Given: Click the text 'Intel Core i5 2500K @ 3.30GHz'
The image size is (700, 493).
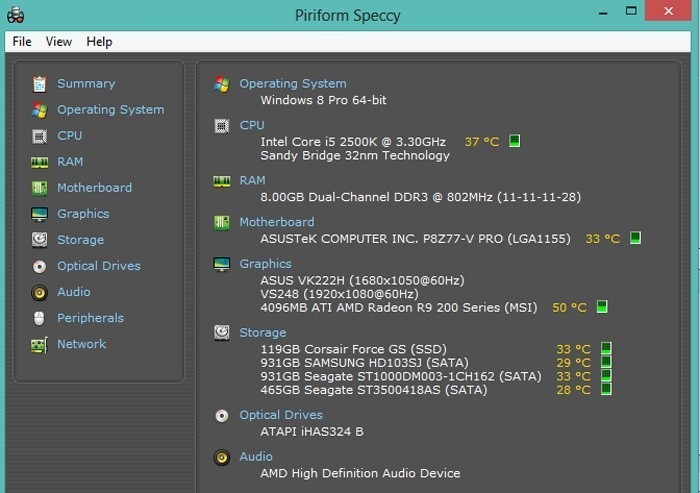Looking at the screenshot, I should (353, 142).
